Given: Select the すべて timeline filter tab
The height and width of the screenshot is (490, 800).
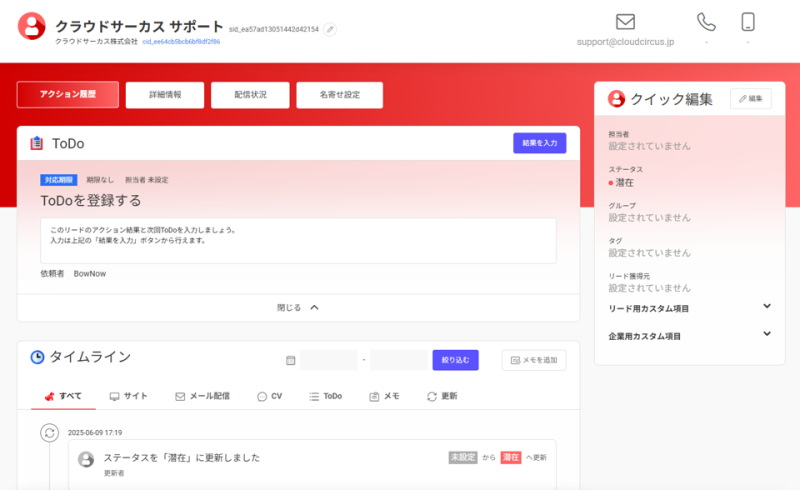Looking at the screenshot, I should click(x=63, y=396).
